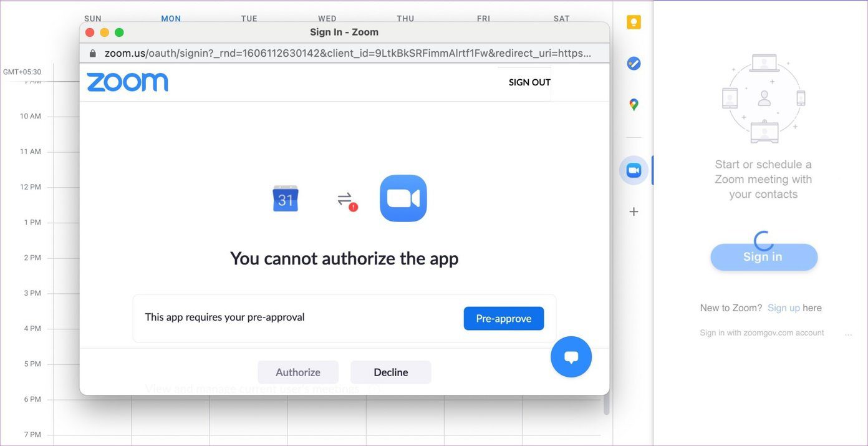Viewport: 868px width, 446px height.
Task: Click the 'This app requires your pre-approval' text
Action: [x=224, y=318]
